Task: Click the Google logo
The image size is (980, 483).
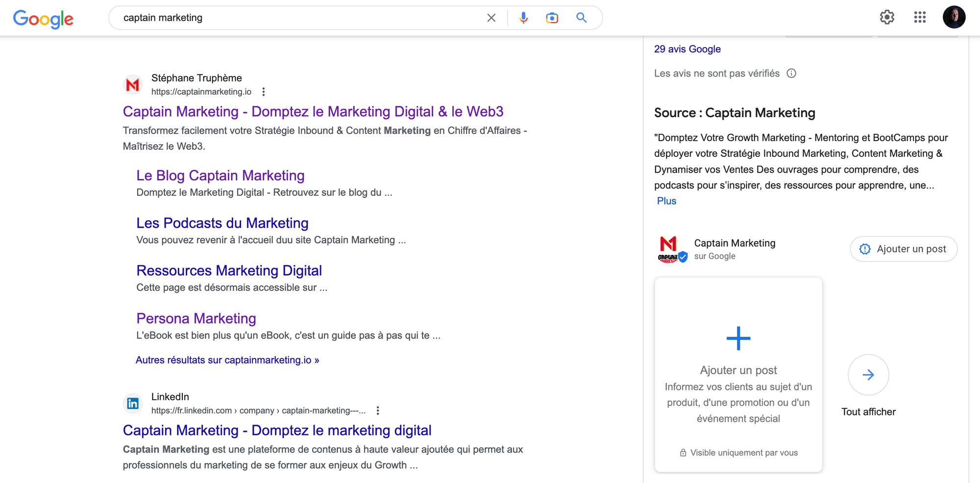Action: pos(43,19)
